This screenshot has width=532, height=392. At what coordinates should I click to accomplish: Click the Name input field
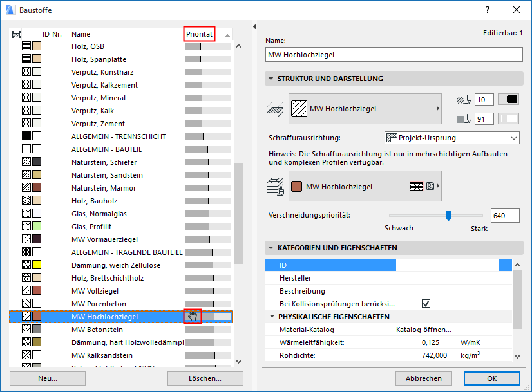(394, 55)
